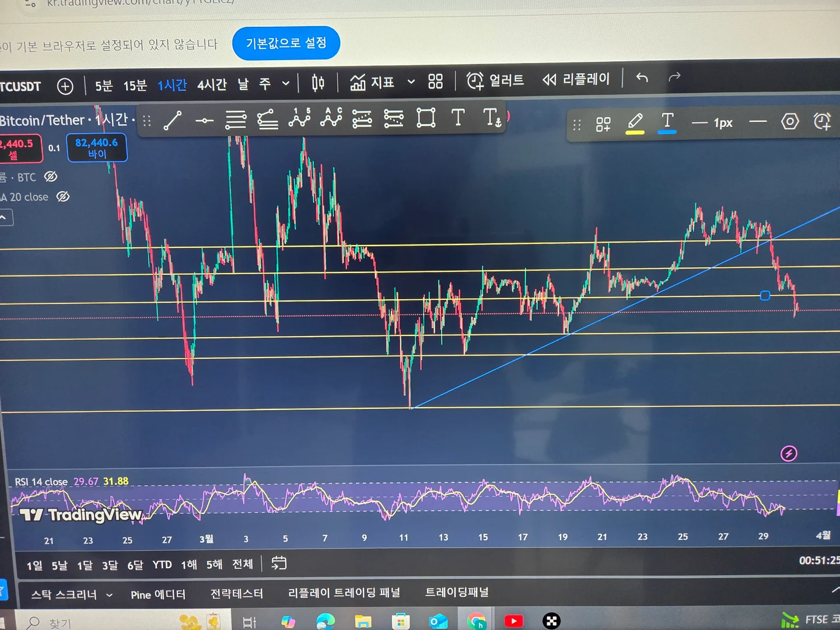Viewport: 840px width, 630px height.
Task: Create an alert with 얼러트
Action: 495,80
